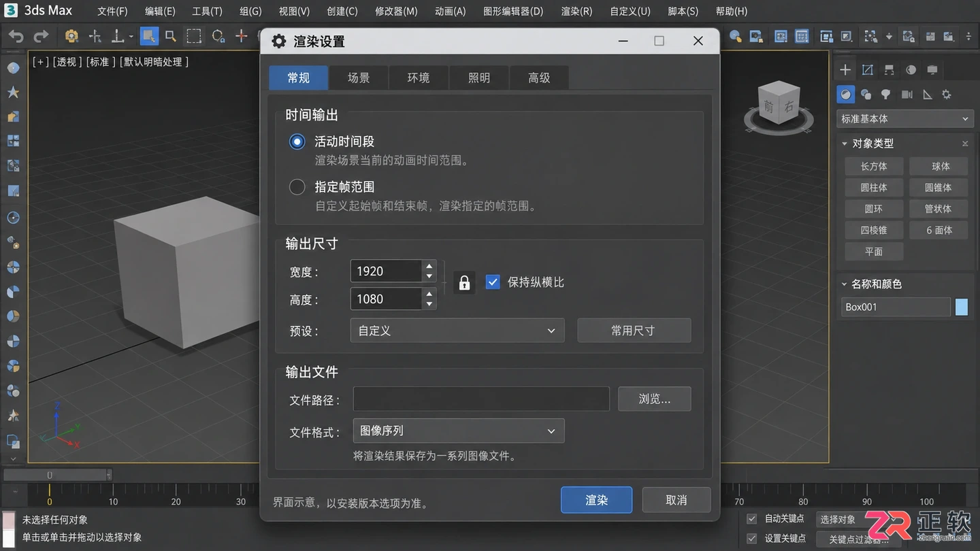
Task: Click the Redo arrow in the main toolbar
Action: click(41, 36)
